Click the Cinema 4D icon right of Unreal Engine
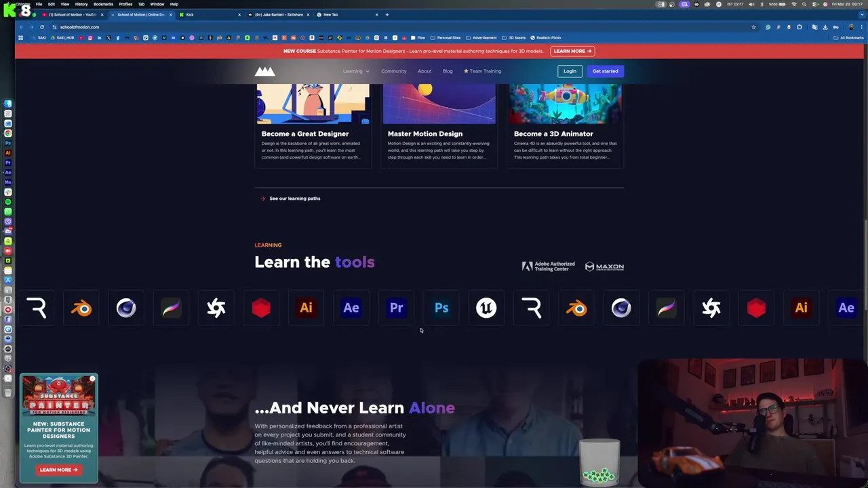The width and height of the screenshot is (868, 488). 621,308
